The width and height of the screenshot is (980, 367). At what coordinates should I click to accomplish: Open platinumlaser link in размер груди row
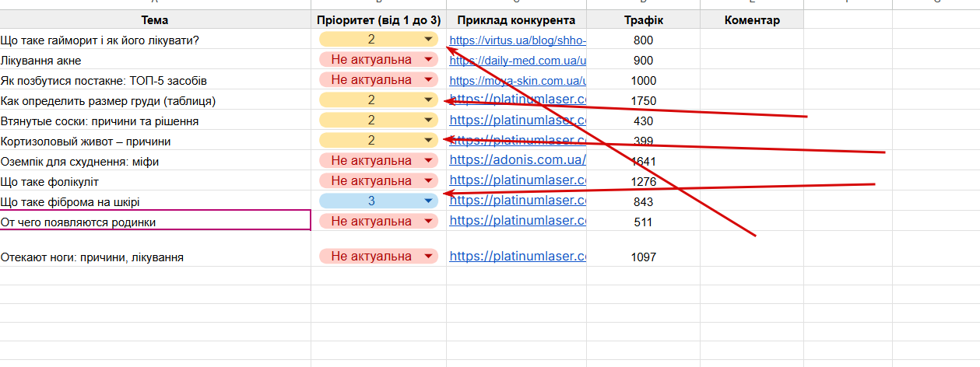pos(518,100)
